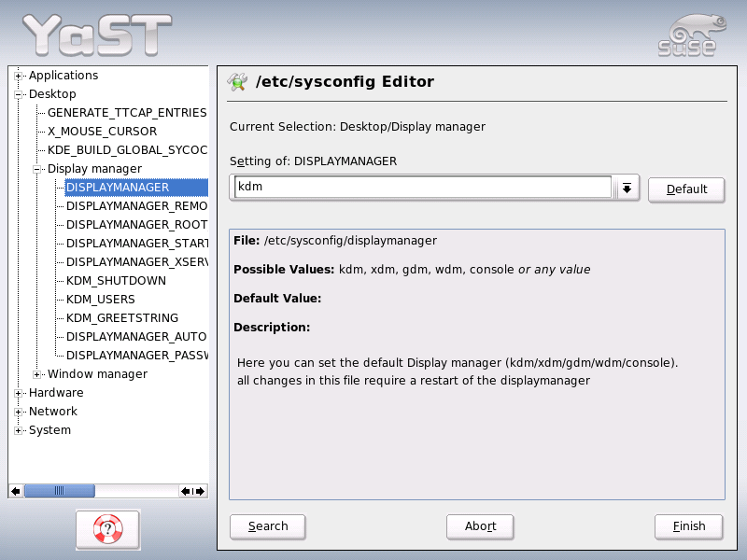Click the tree scrollbar rightmost arrow
Viewport: 747px width, 560px height.
point(201,491)
